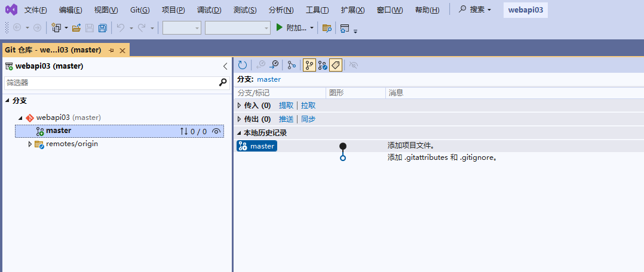The image size is (644, 272).
Task: Open the new project dropdown arrow
Action: (x=66, y=28)
